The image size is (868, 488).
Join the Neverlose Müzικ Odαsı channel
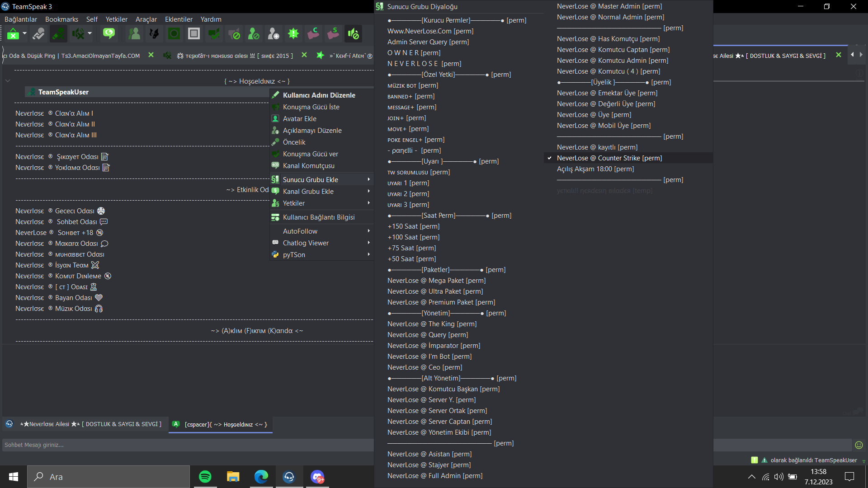59,309
